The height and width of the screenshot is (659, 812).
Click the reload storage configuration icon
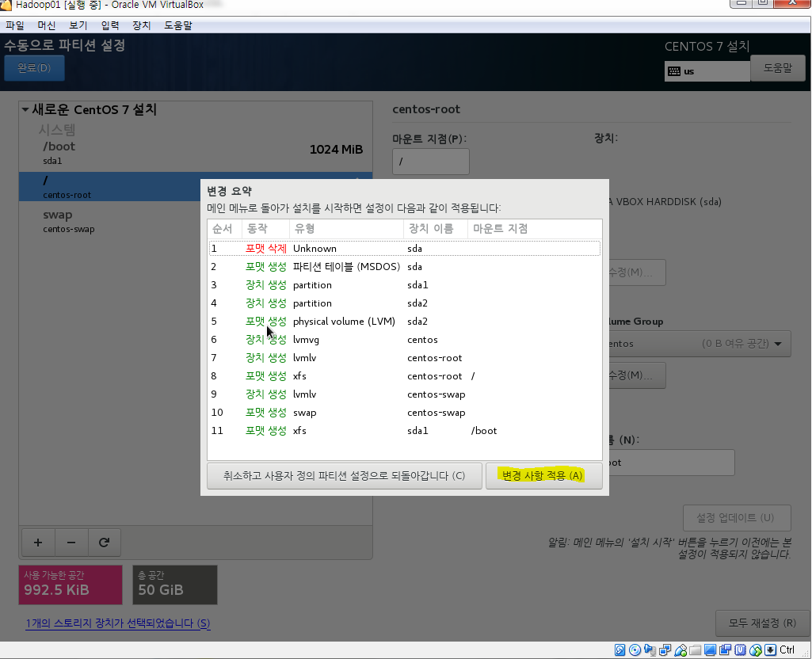[104, 542]
